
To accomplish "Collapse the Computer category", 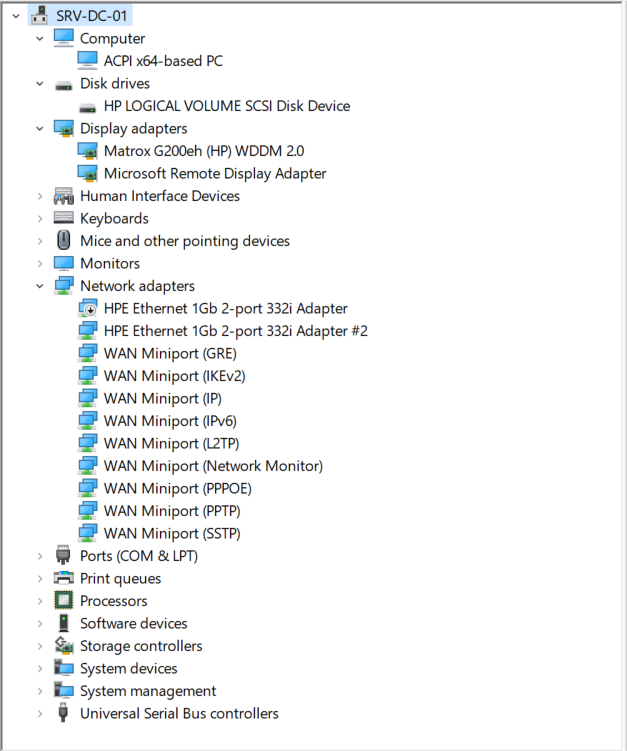I will tap(40, 39).
